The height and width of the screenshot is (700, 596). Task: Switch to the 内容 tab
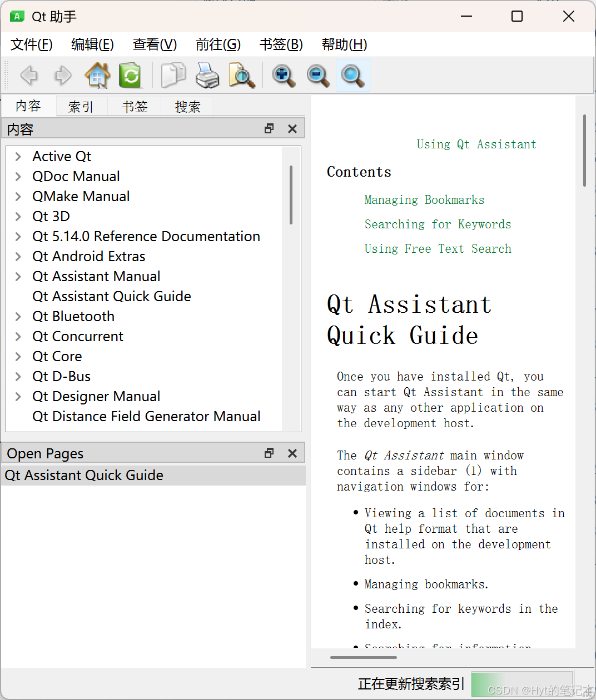coord(28,106)
